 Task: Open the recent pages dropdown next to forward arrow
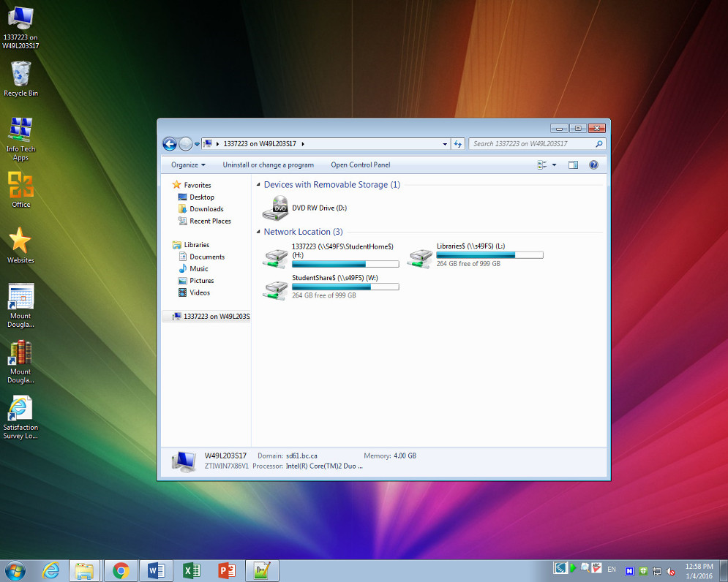pos(197,144)
